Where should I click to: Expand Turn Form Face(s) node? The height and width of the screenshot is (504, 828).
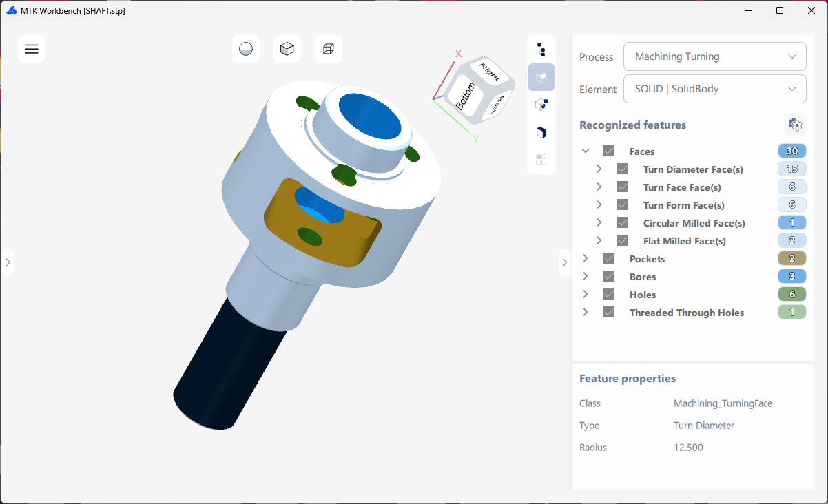pos(599,204)
